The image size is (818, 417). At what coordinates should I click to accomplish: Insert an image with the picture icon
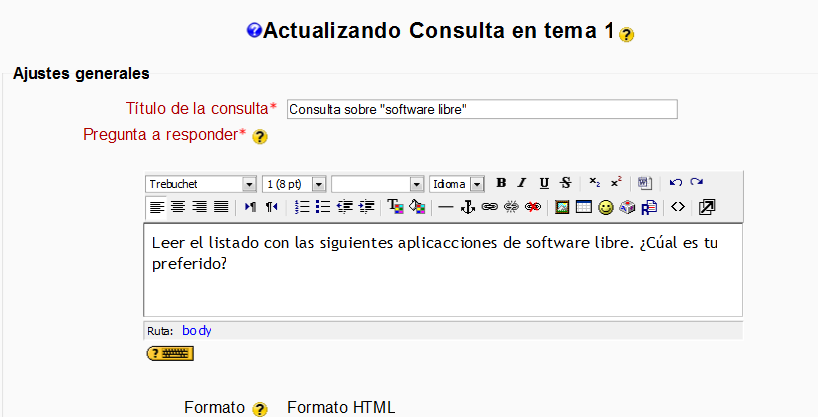[x=562, y=208]
